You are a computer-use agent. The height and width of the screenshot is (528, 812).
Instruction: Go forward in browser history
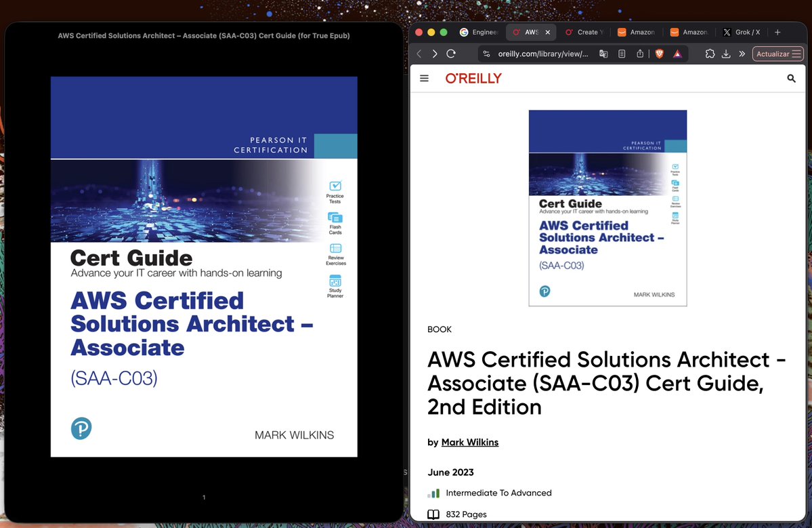(435, 54)
